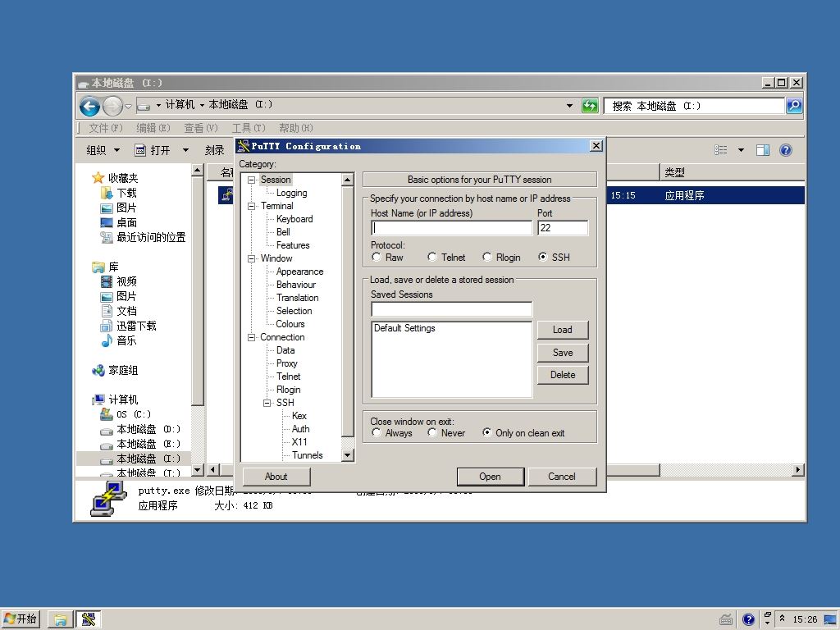Select the Rlogin protocol radio button
Screen dimensions: 840x630
(487, 257)
